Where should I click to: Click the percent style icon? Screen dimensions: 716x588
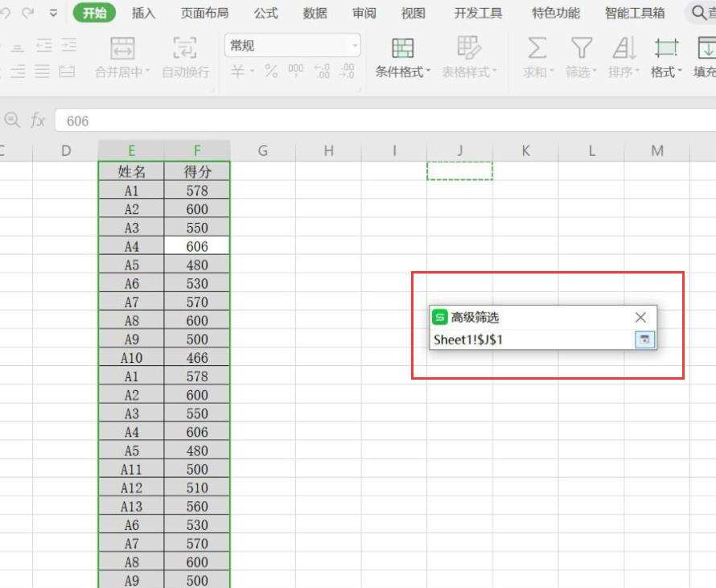point(271,71)
